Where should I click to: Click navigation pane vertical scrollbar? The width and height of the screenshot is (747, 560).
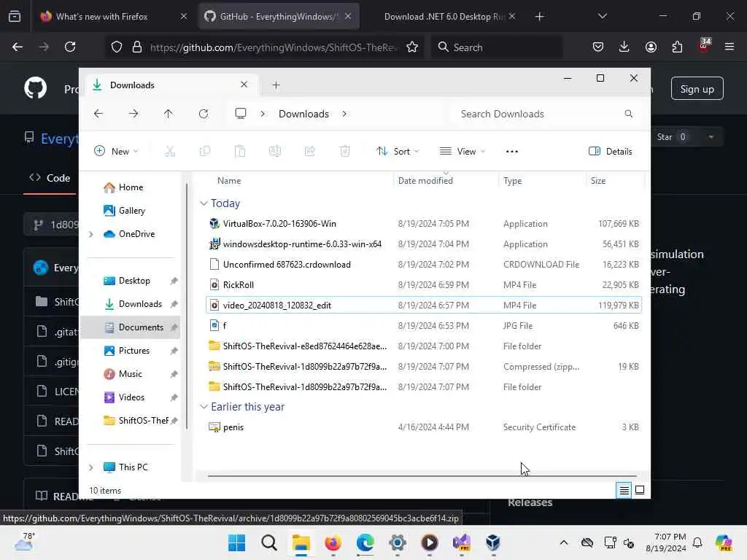click(x=186, y=305)
